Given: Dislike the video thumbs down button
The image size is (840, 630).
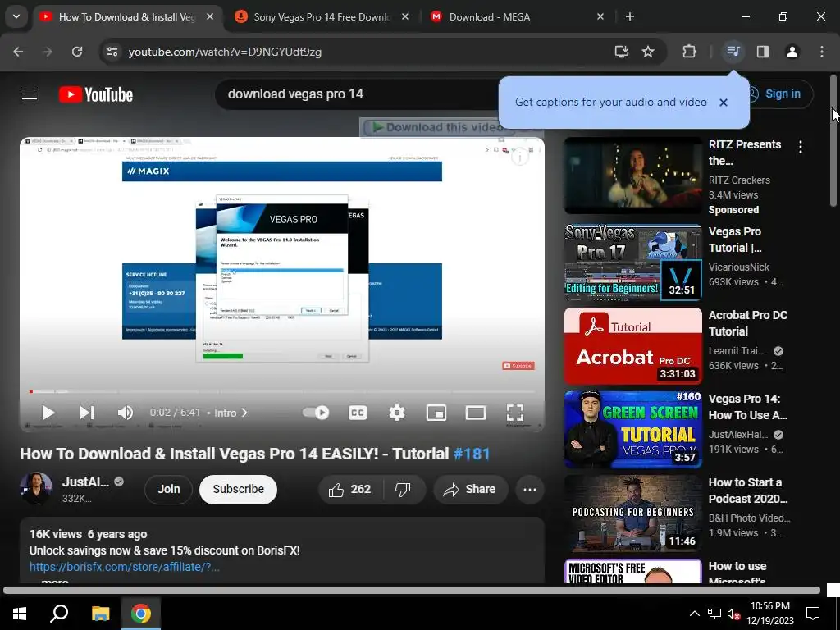Looking at the screenshot, I should [403, 489].
